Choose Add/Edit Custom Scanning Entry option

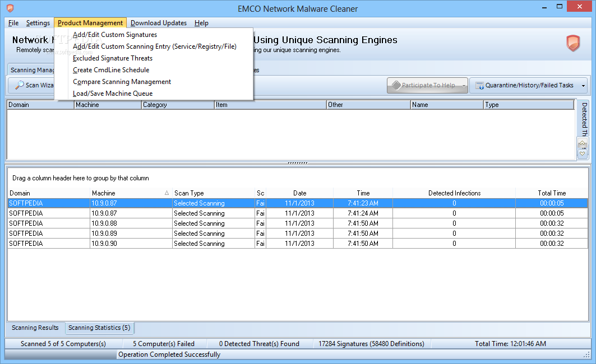click(154, 46)
